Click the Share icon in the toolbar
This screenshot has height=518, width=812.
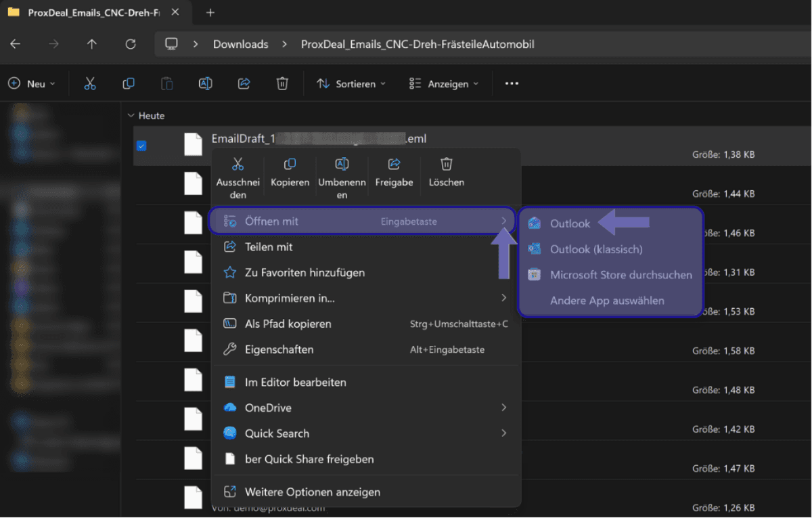pos(244,83)
